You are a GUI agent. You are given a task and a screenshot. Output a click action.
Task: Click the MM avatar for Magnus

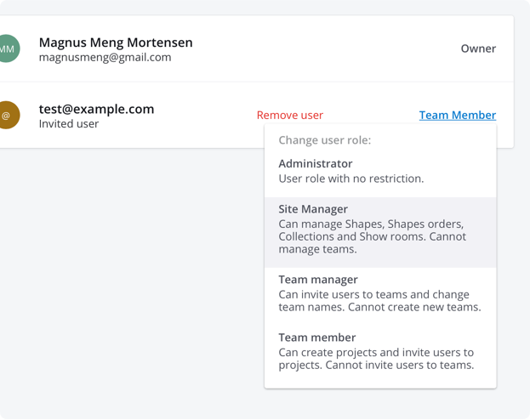pyautogui.click(x=7, y=49)
